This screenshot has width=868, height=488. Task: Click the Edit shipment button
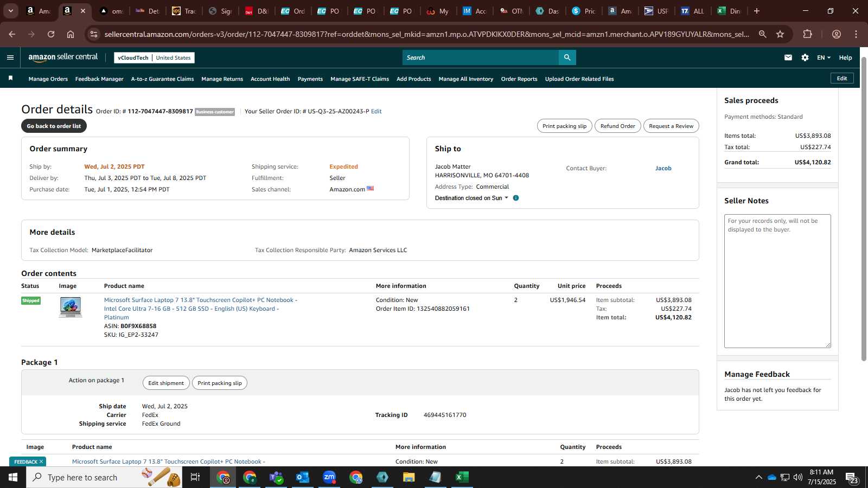166,383
